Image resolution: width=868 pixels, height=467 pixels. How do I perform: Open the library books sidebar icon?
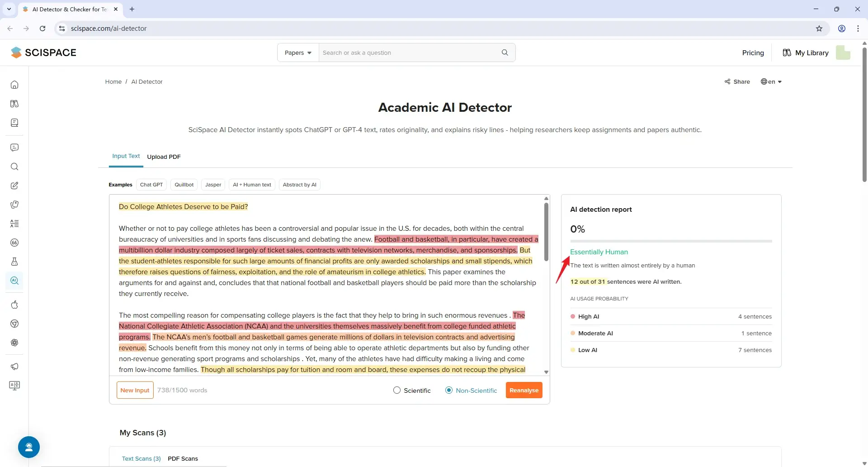pyautogui.click(x=14, y=104)
